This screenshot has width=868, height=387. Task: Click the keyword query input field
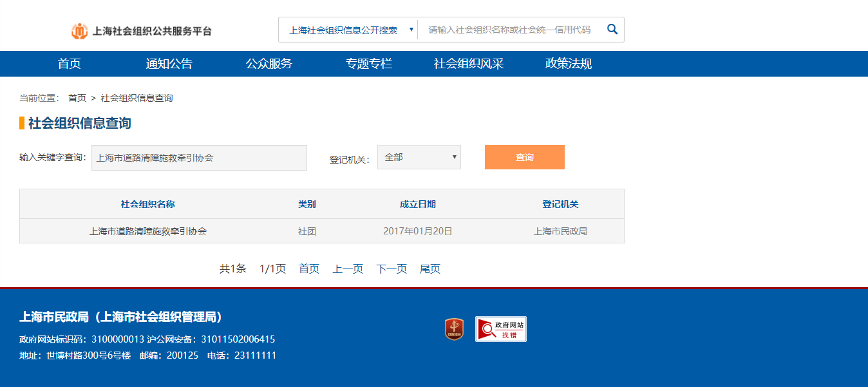click(x=199, y=158)
